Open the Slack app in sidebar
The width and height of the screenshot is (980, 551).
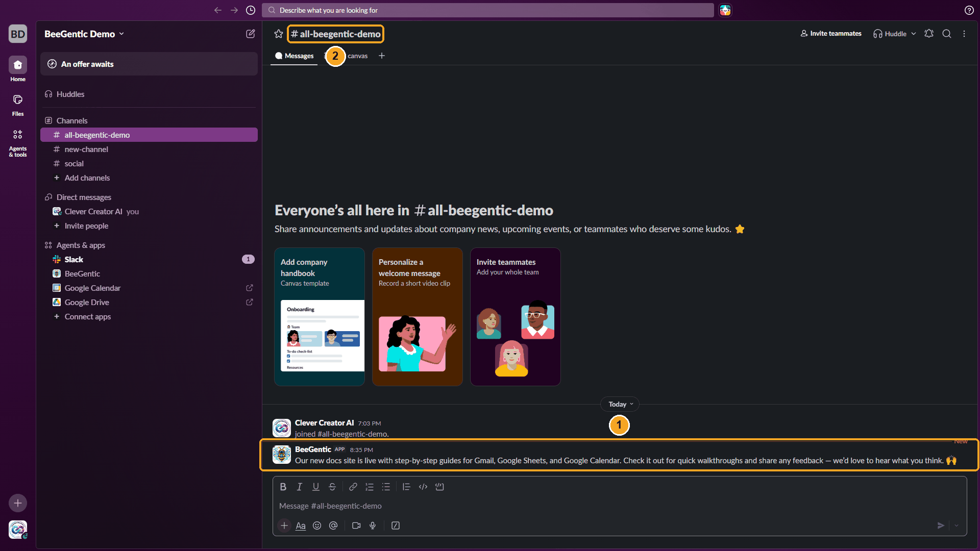149,259
